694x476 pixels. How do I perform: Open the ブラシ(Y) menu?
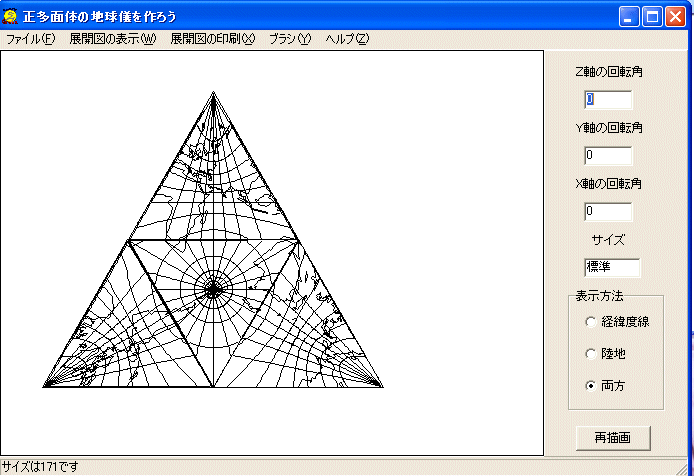290,39
